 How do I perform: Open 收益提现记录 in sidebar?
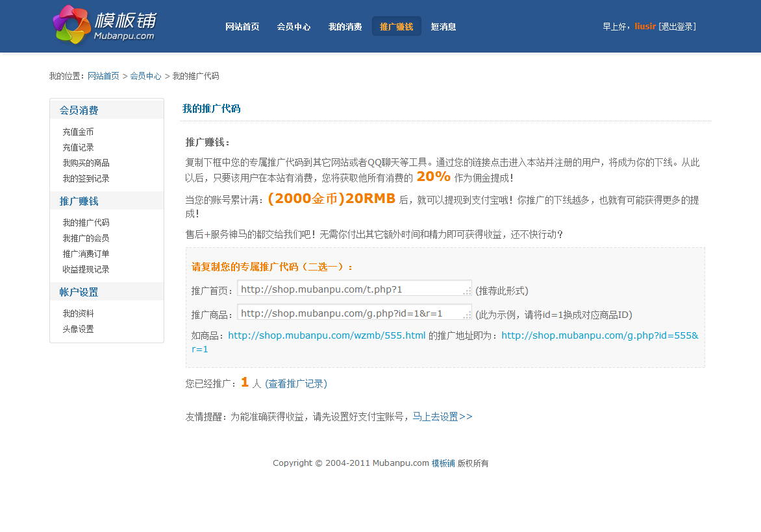point(86,269)
